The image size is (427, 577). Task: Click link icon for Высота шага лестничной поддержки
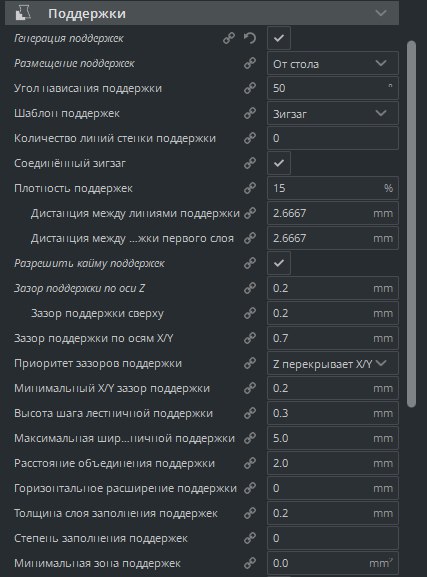click(x=250, y=414)
